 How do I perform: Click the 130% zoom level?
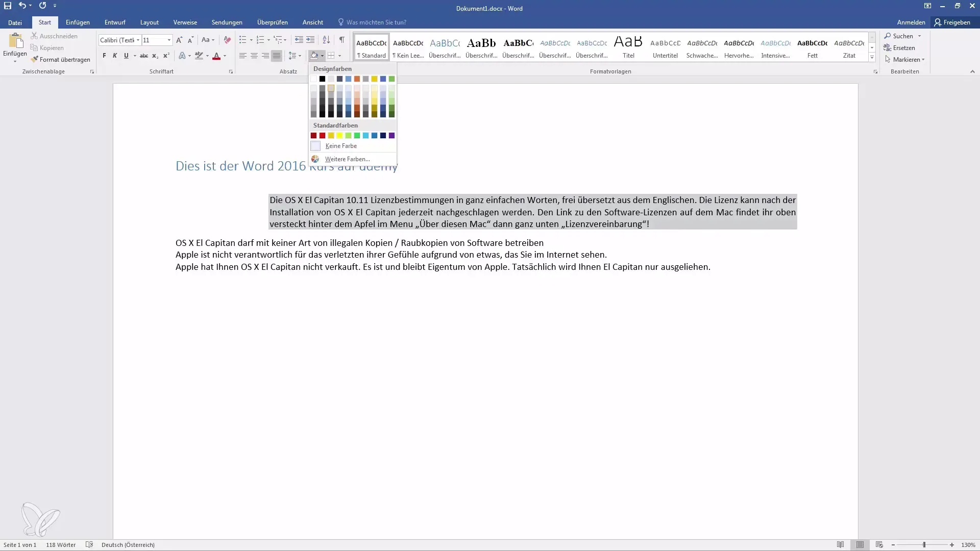click(x=968, y=545)
